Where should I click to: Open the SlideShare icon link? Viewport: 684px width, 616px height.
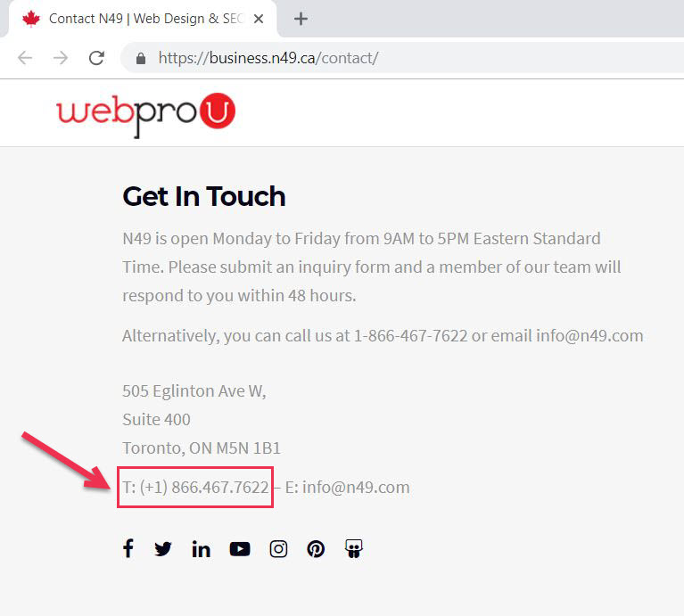tap(354, 549)
